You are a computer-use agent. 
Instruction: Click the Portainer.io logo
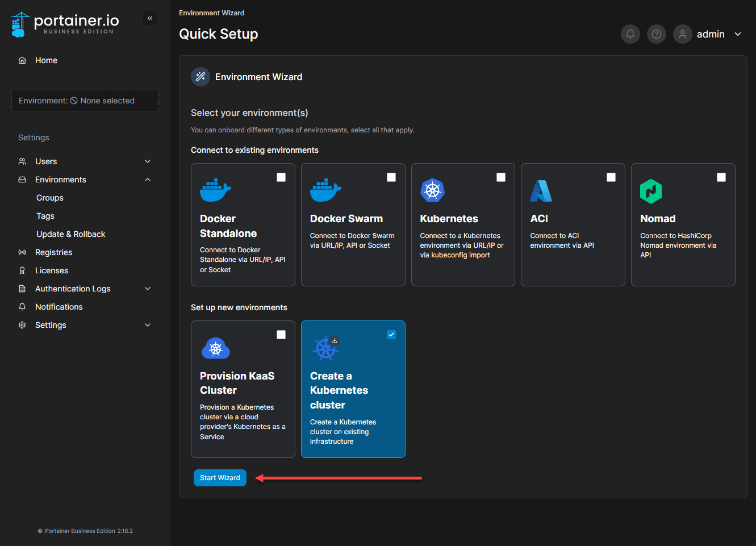[x=65, y=24]
